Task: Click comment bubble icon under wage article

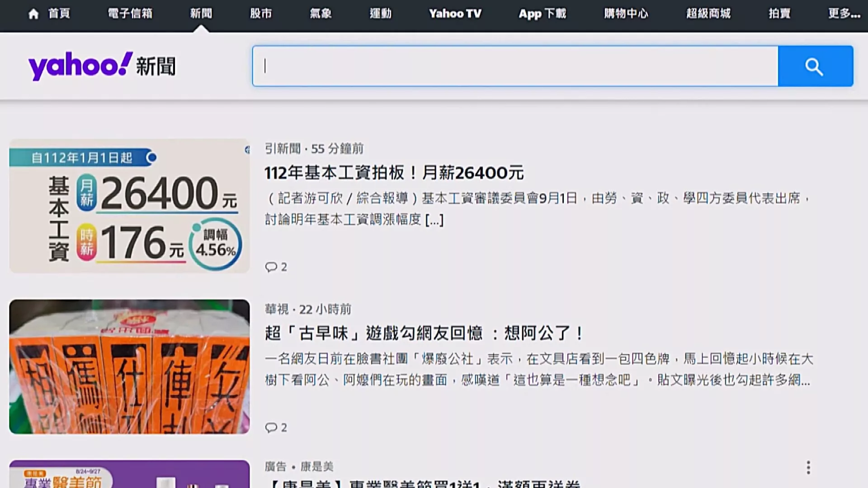Action: 271,267
